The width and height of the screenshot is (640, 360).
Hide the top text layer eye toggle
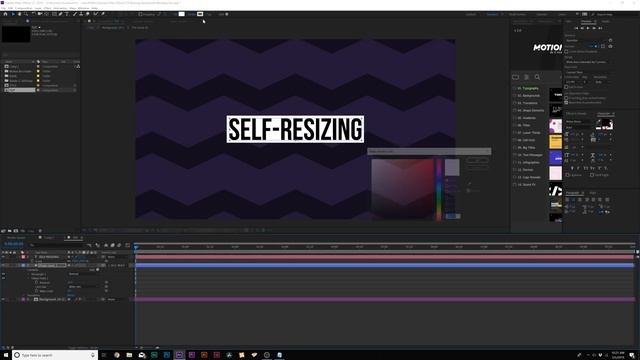pos(3,257)
